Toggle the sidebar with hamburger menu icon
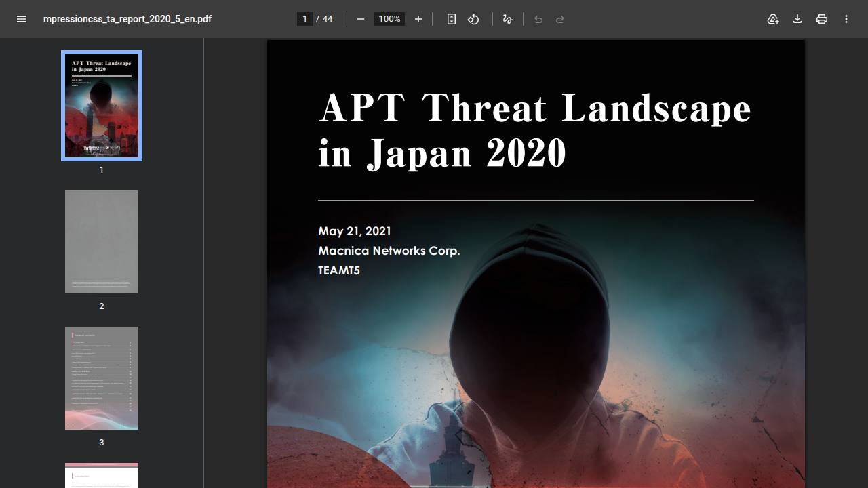Screen dimensions: 868x488 [22, 19]
